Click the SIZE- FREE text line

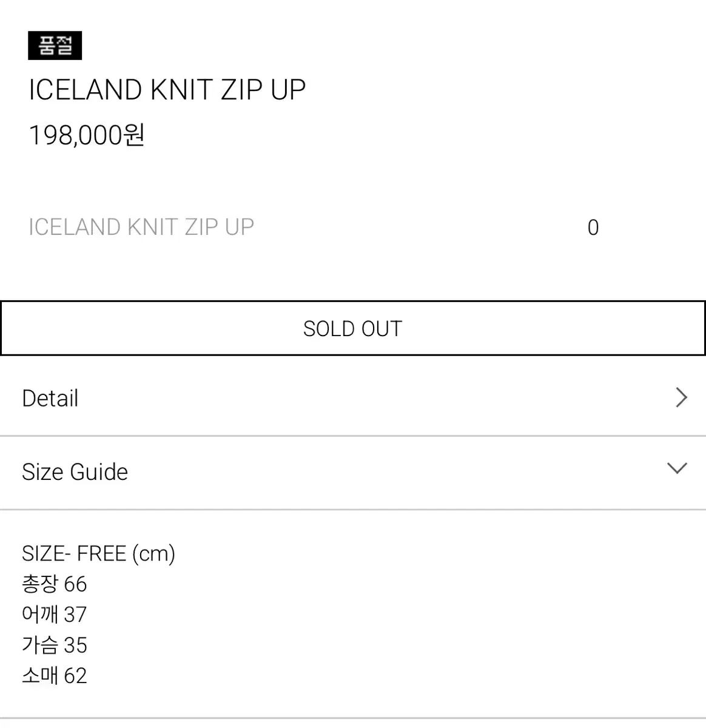coord(74,553)
